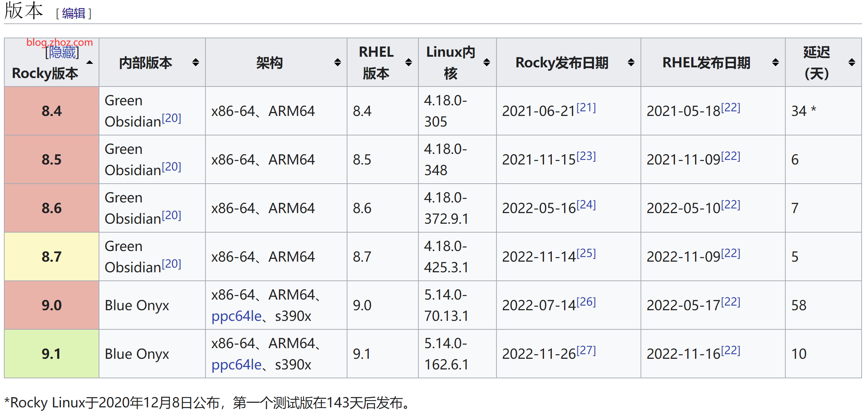Sort by RHEL版本 column arrows
The width and height of the screenshot is (868, 418).
408,62
